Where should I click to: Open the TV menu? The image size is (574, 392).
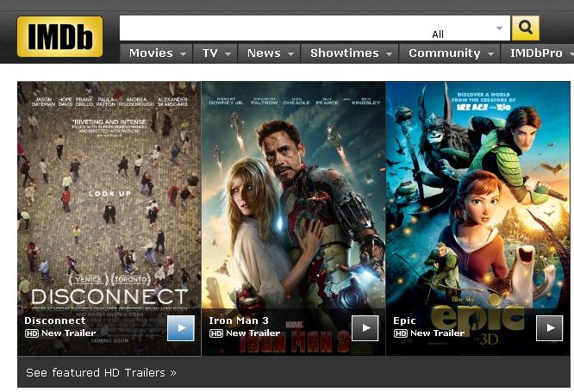215,53
